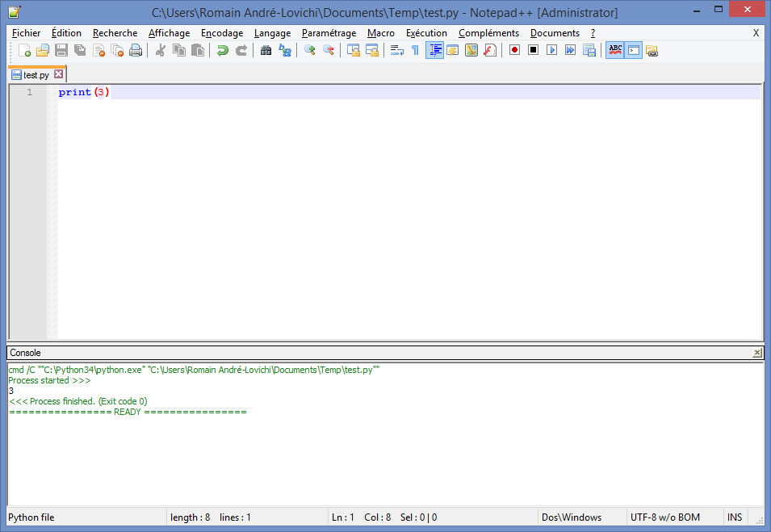Open the Affichage menu
771x532 pixels.
[x=170, y=33]
